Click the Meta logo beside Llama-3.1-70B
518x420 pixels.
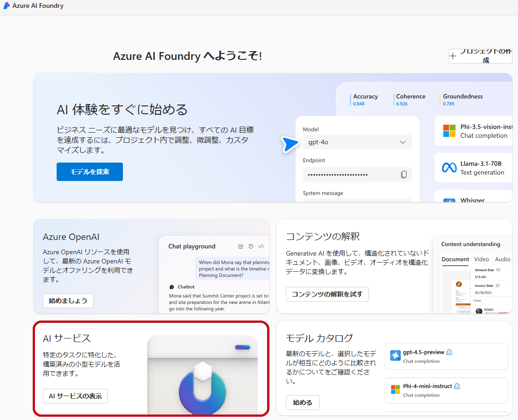pos(449,168)
